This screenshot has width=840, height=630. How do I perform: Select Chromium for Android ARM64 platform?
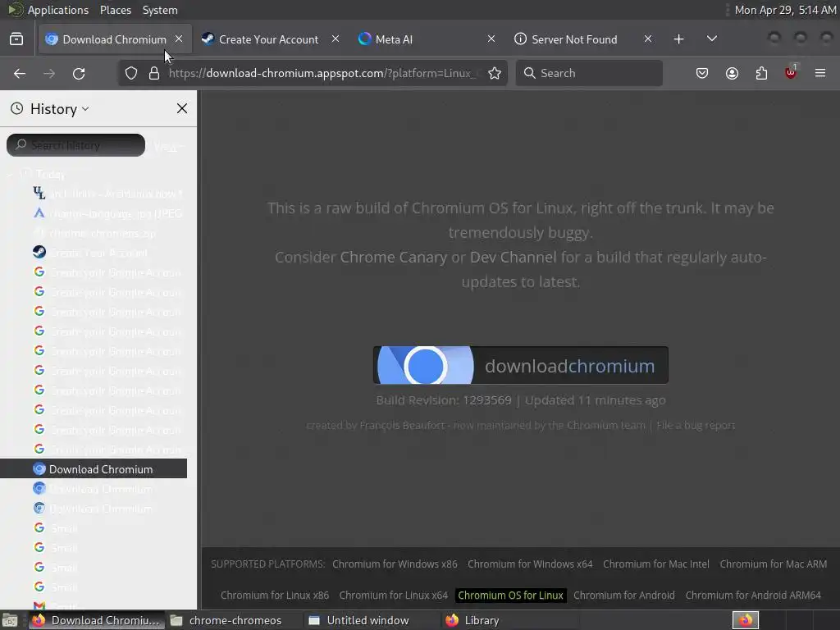(753, 596)
